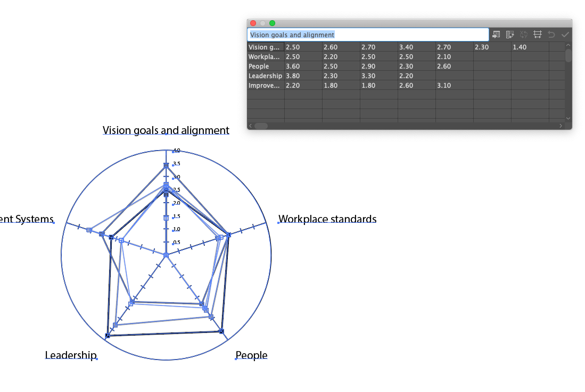Open the Cell Style icon
Image resolution: width=585 pixels, height=392 pixels.
pos(537,34)
